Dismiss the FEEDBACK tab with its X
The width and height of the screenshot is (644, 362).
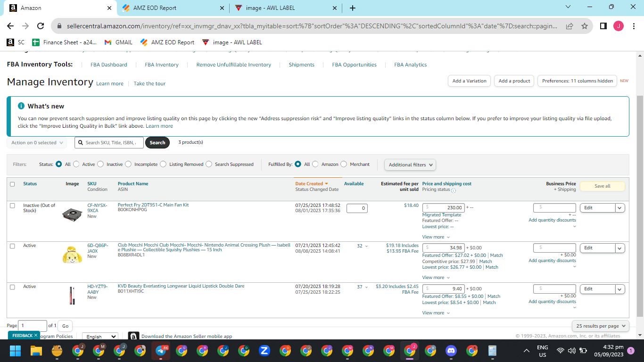tap(36, 336)
